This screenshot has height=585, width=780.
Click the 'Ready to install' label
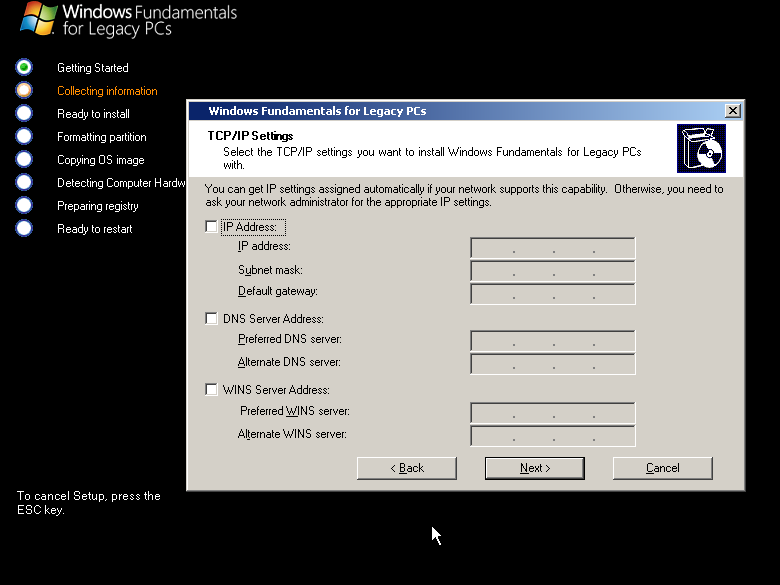click(93, 114)
